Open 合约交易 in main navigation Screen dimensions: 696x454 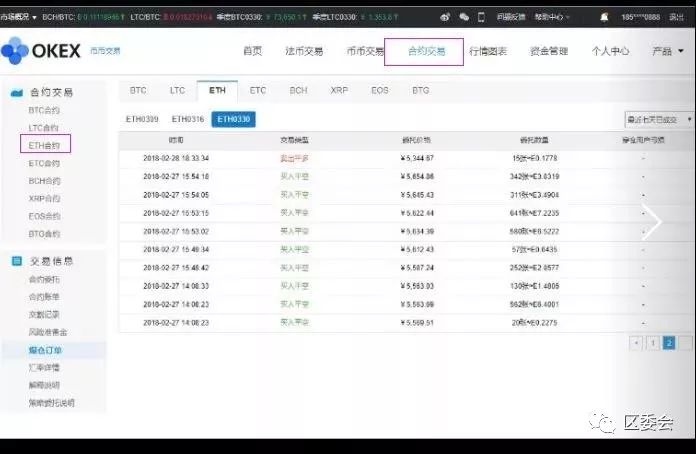(x=424, y=51)
